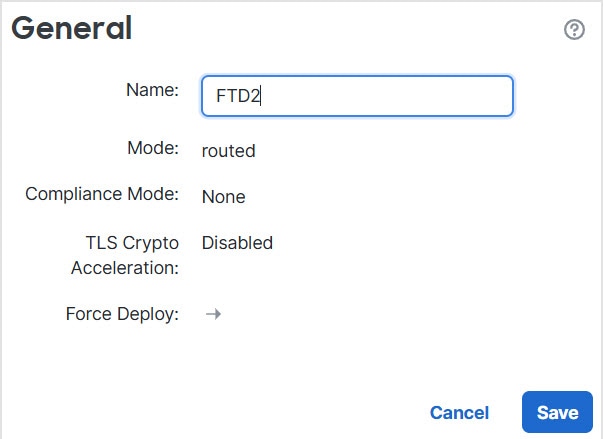The height and width of the screenshot is (439, 603).
Task: Save the General settings
Action: click(x=557, y=412)
